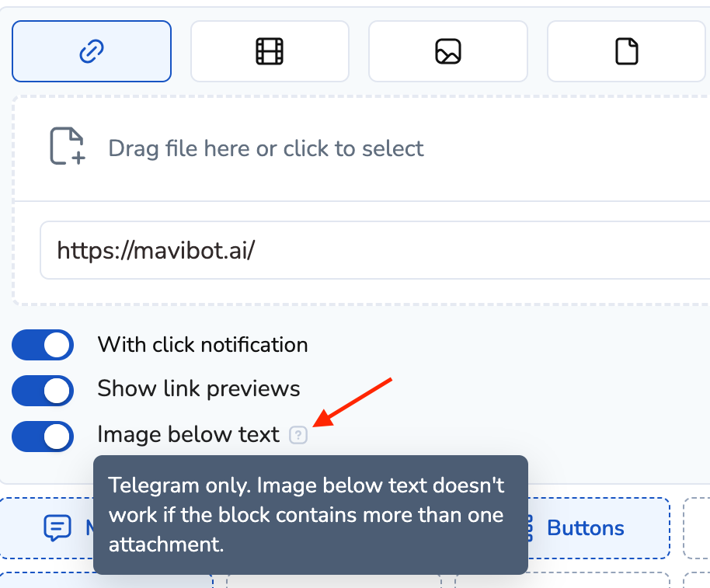Click the add-file icon in drop zone
The width and height of the screenshot is (710, 588).
(67, 147)
